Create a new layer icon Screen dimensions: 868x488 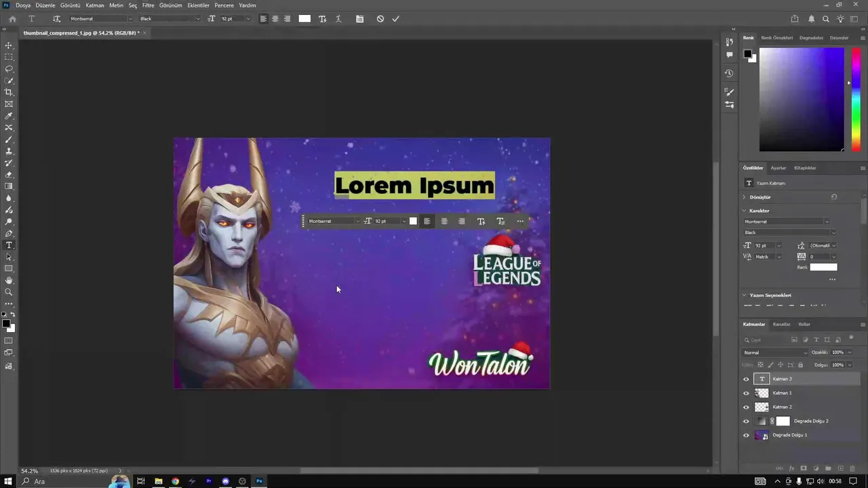coord(840,468)
